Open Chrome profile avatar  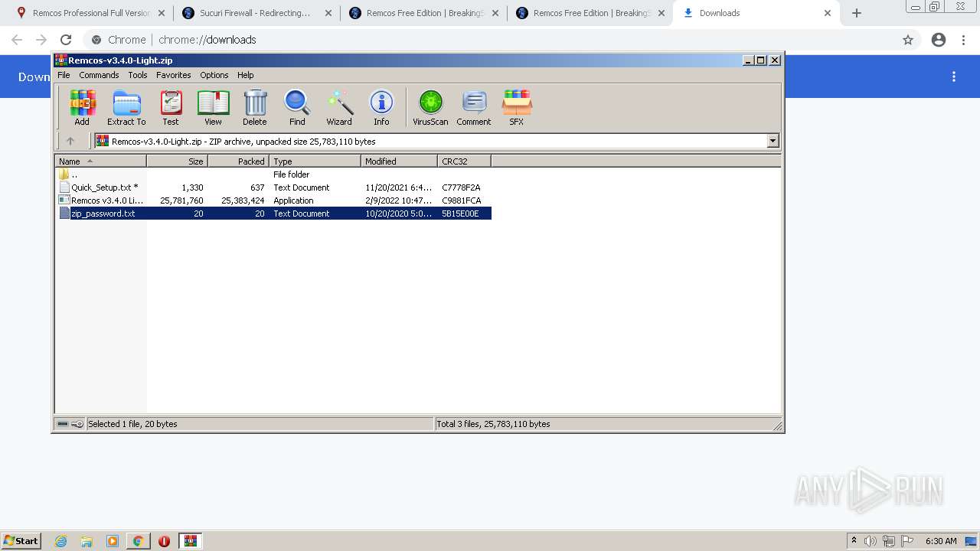(939, 40)
